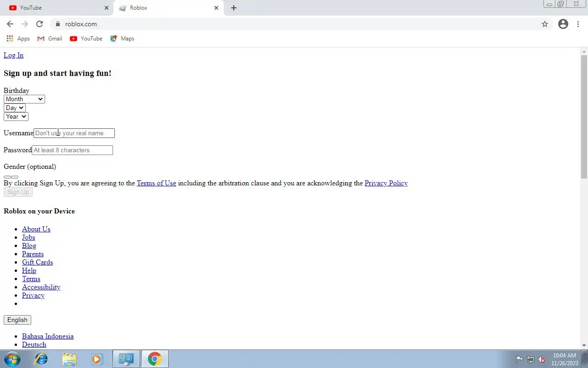Open the Accessibility link

(41, 287)
